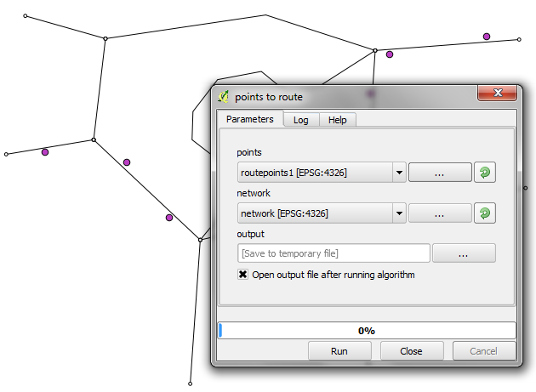Open the Log tab
The height and width of the screenshot is (392, 536).
(301, 120)
